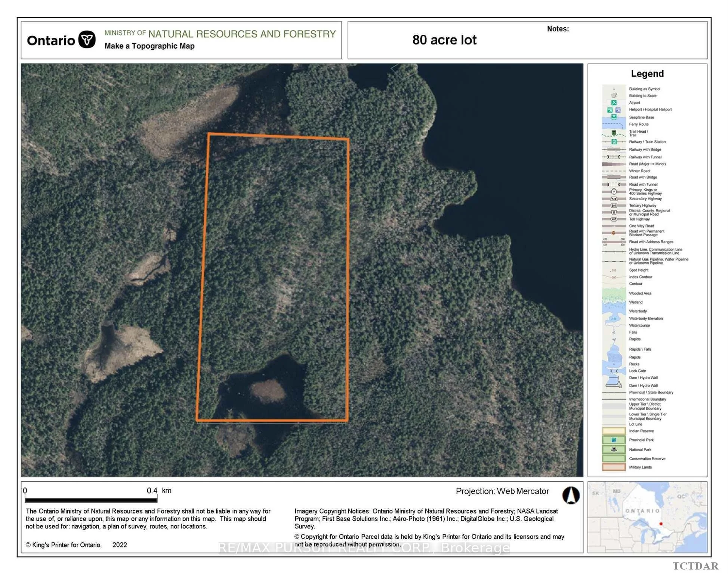Click the Ontario trillium logo
The image size is (728, 574).
click(x=87, y=40)
